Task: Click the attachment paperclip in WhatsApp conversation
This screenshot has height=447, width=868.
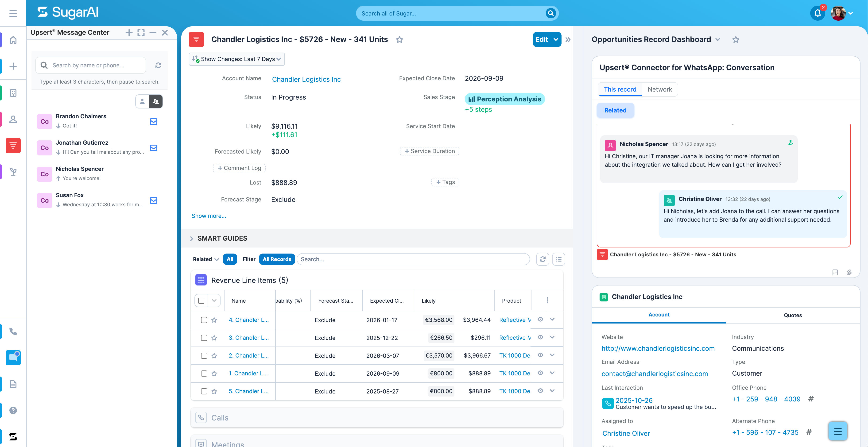Action: 849,272
